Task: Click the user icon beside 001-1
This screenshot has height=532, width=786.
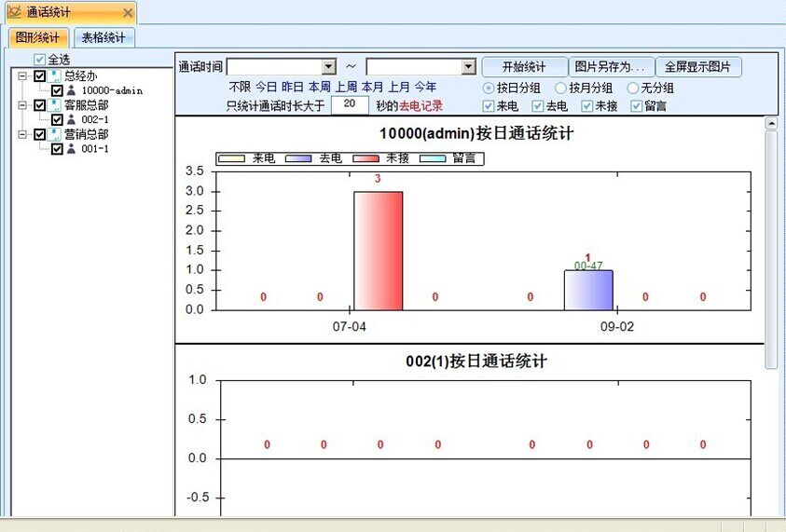Action: tap(72, 149)
